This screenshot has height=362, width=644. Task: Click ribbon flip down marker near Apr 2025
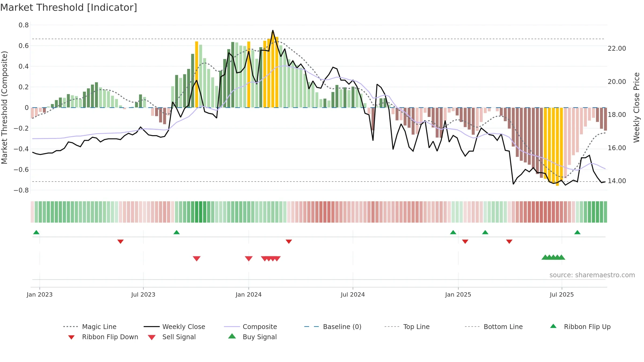(x=509, y=242)
